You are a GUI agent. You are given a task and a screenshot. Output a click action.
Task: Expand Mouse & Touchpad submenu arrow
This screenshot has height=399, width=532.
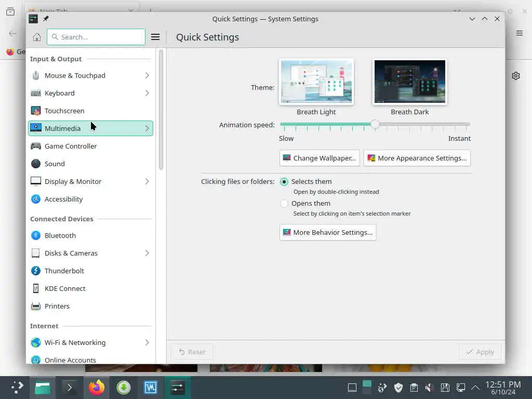pyautogui.click(x=147, y=75)
